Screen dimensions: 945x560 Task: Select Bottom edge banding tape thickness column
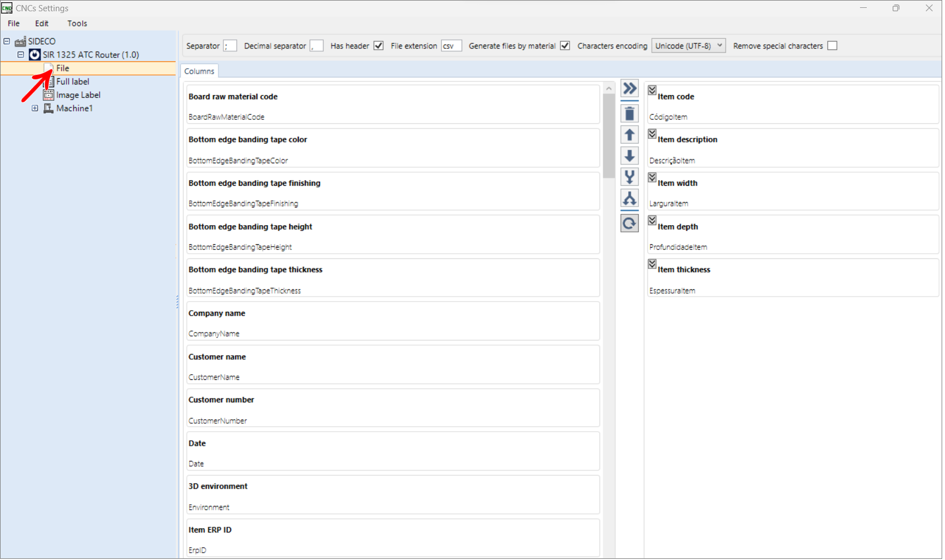(x=394, y=279)
